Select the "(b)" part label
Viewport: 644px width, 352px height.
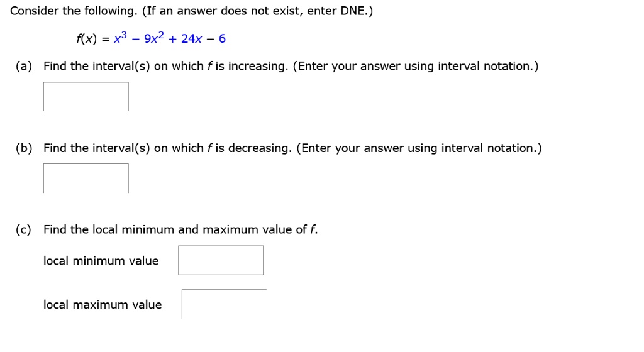[x=25, y=148]
